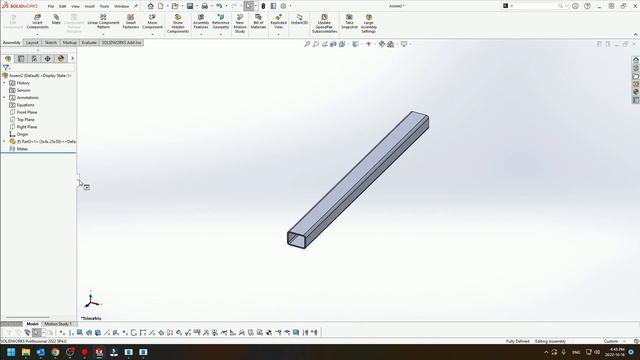The width and height of the screenshot is (640, 360).
Task: Open Save icon dropdown arrow
Action: (196, 6)
